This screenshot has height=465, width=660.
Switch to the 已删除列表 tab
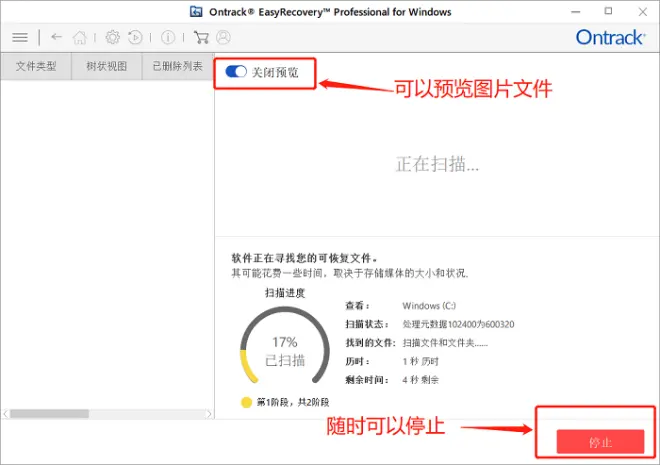tap(178, 66)
